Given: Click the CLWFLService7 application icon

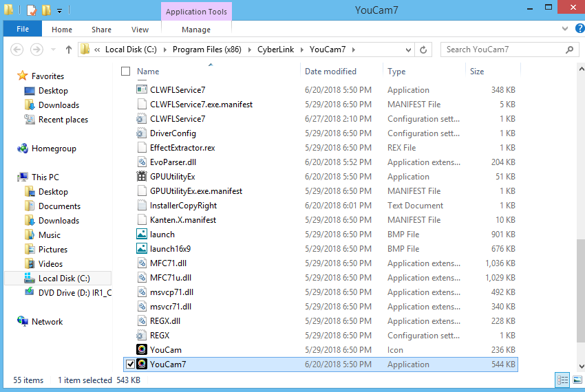Looking at the screenshot, I should tap(141, 89).
